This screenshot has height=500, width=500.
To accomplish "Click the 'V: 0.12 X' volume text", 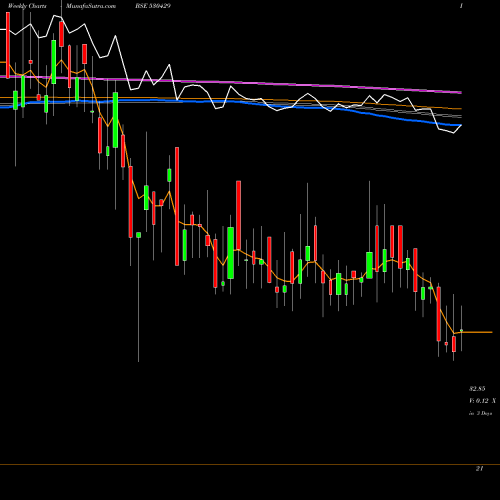I will pyautogui.click(x=482, y=401).
